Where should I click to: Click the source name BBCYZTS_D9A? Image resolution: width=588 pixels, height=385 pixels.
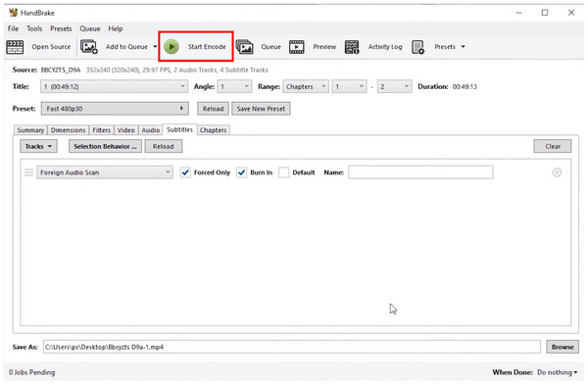pyautogui.click(x=61, y=70)
